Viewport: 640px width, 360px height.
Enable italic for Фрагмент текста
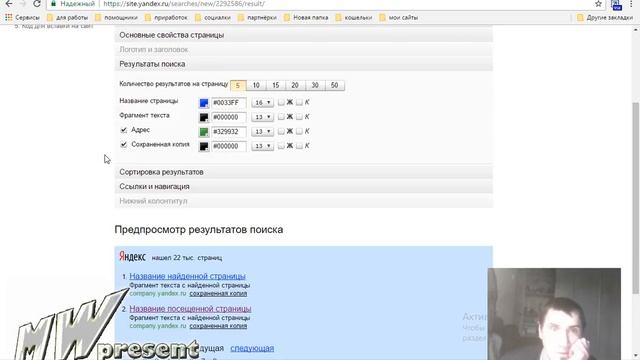[x=299, y=117]
